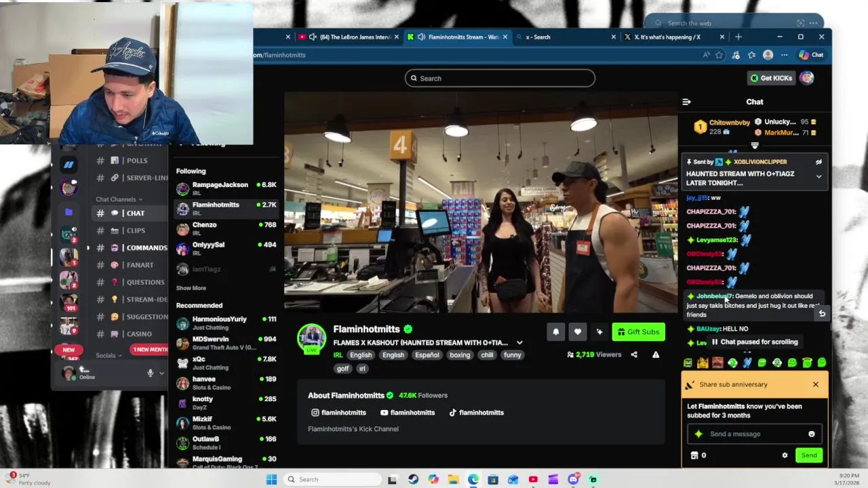
Task: Click the Kick search field
Action: (x=500, y=79)
